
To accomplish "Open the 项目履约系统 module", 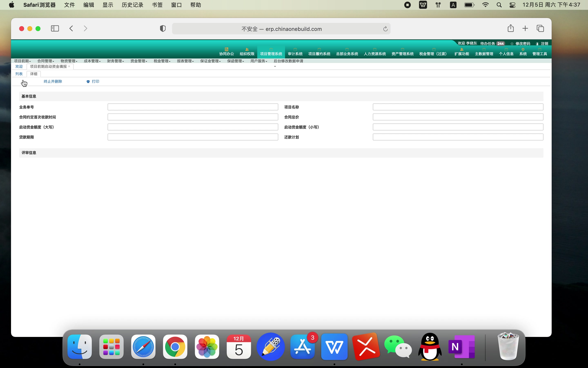I will [319, 52].
